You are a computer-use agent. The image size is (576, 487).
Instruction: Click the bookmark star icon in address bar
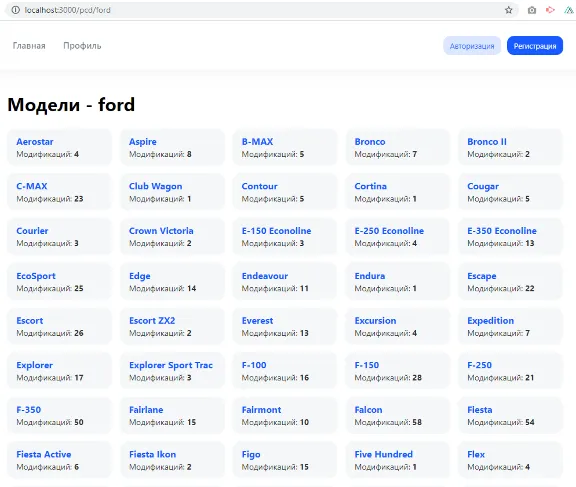[508, 10]
